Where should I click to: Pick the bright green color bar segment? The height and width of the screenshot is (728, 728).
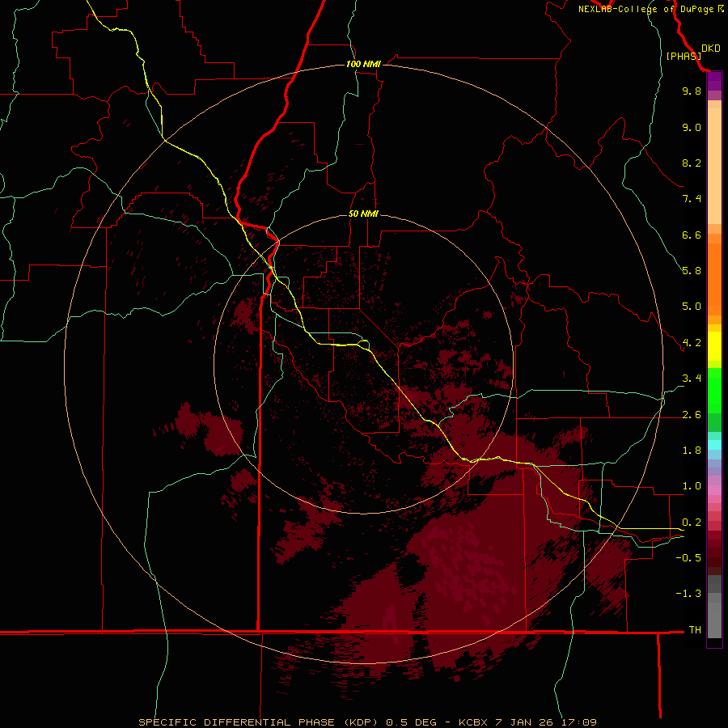(714, 391)
